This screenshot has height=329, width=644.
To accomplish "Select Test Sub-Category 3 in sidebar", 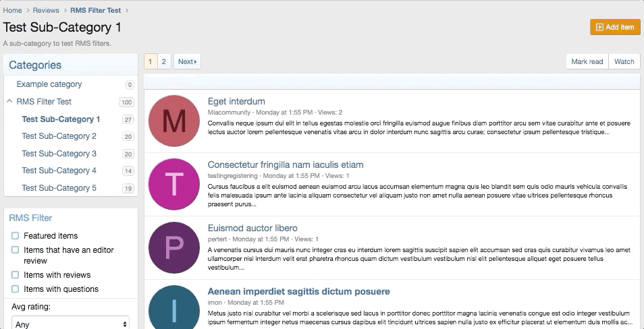I will [x=59, y=154].
